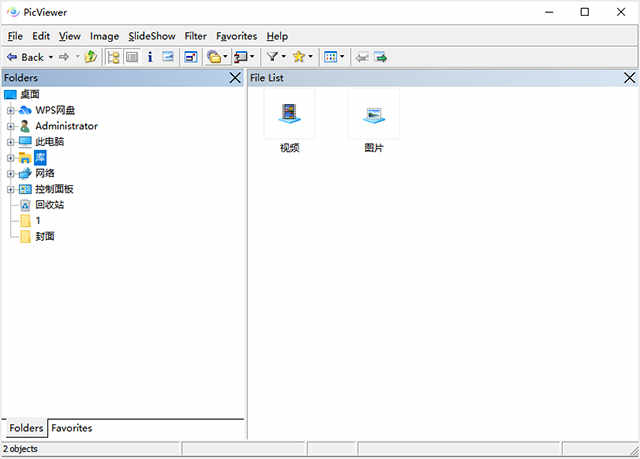Select 网络 in the folder tree

tap(45, 173)
